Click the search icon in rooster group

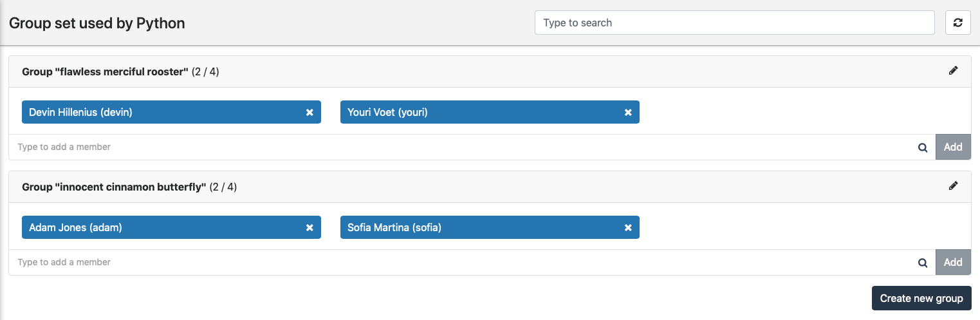tap(923, 147)
